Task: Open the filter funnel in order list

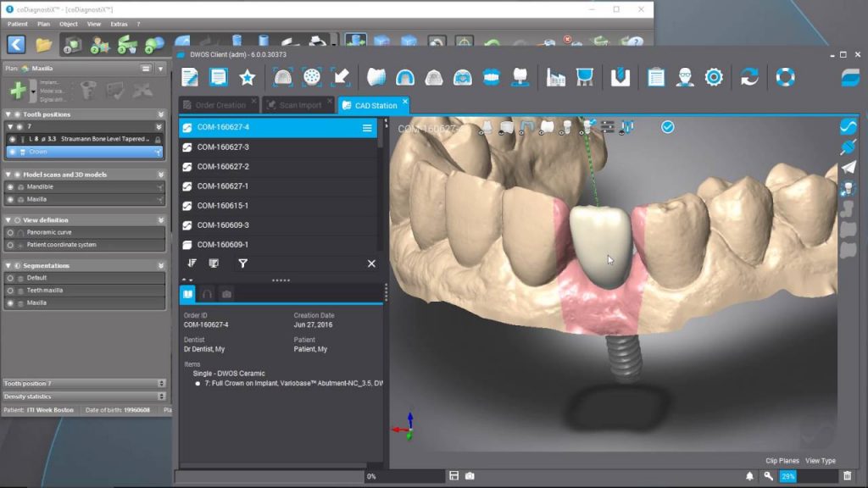Action: (x=242, y=263)
